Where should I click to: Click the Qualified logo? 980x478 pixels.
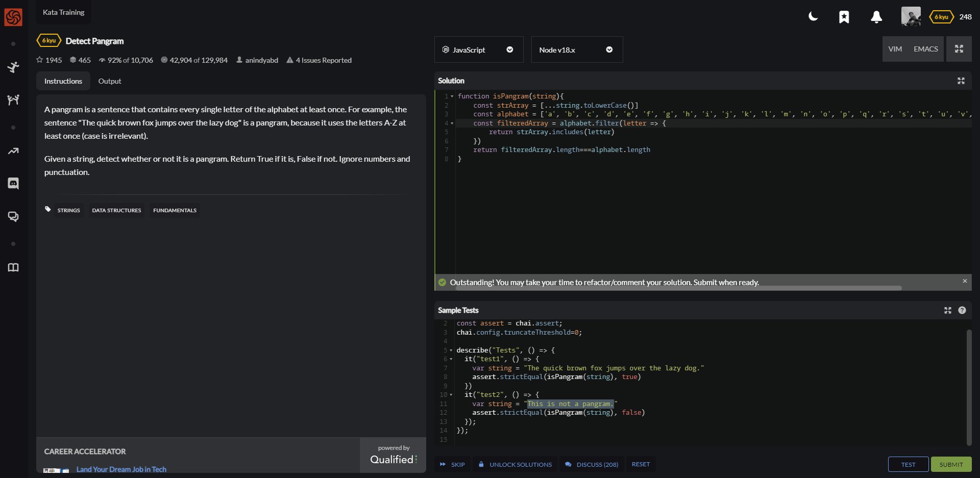click(x=394, y=460)
